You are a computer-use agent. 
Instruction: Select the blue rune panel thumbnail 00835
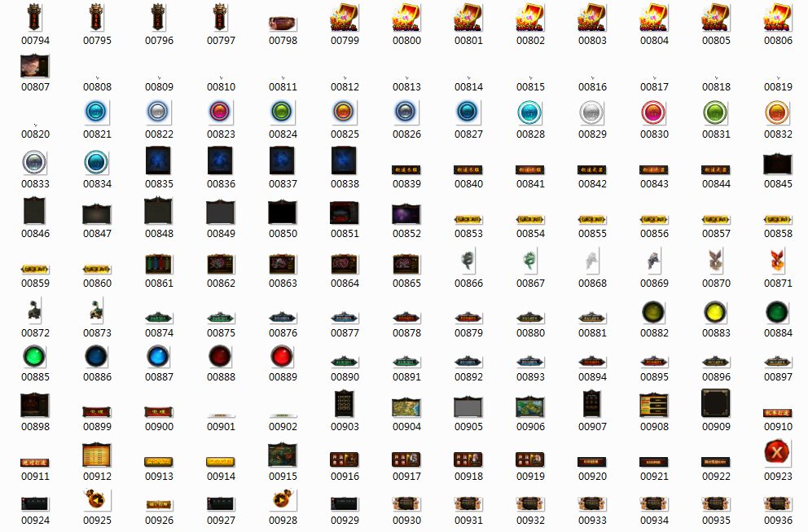point(158,161)
